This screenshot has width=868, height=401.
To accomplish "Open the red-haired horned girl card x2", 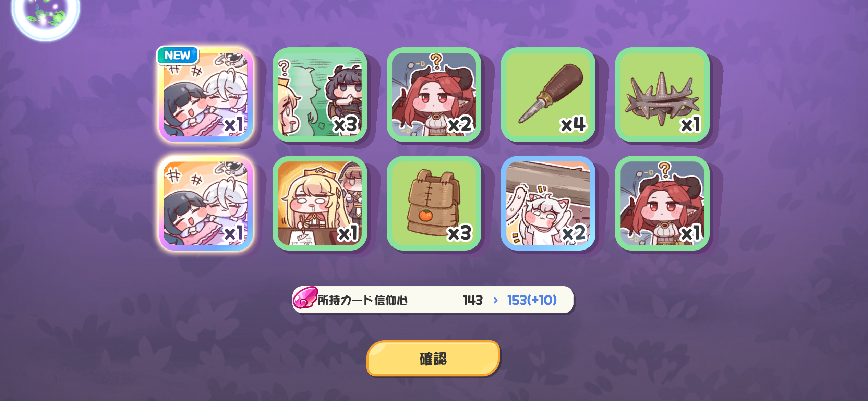I will click(x=434, y=95).
